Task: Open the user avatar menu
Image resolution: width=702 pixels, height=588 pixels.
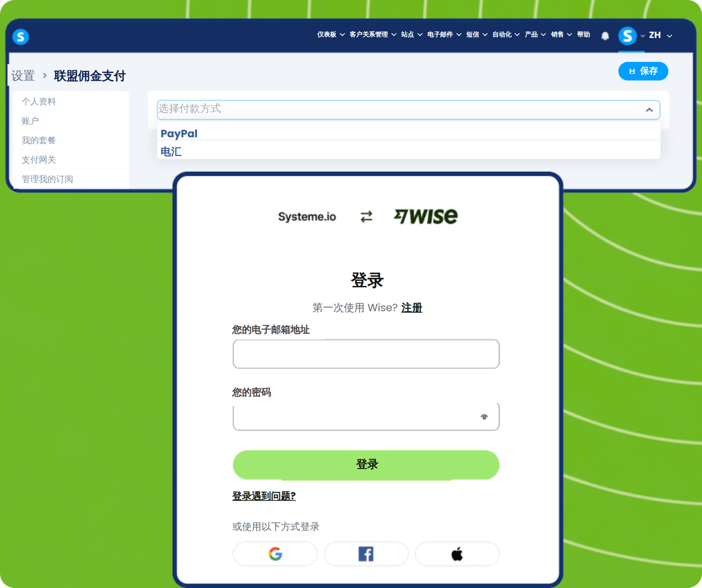Action: tap(628, 36)
